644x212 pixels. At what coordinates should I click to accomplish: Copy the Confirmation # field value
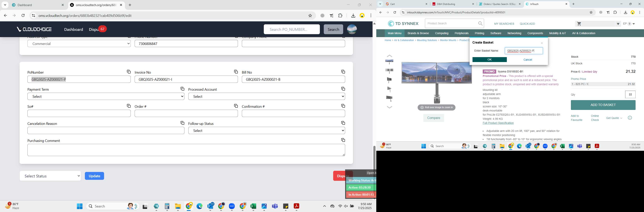coord(343,106)
